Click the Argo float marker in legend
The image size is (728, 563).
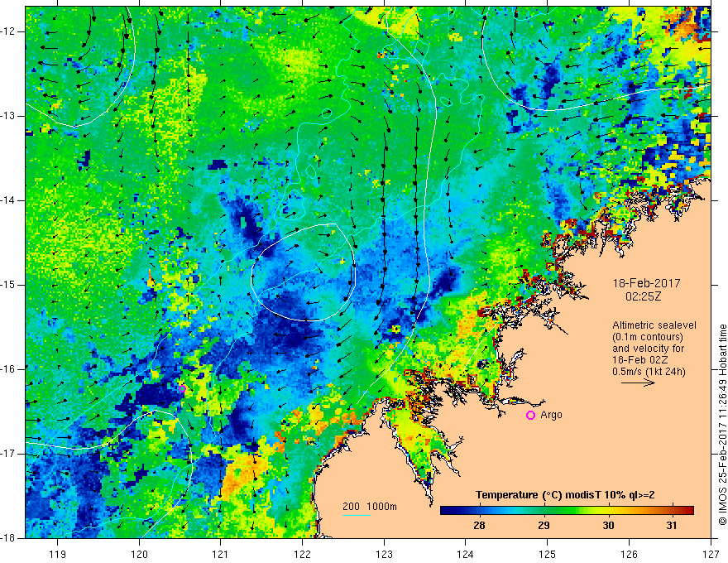point(530,416)
